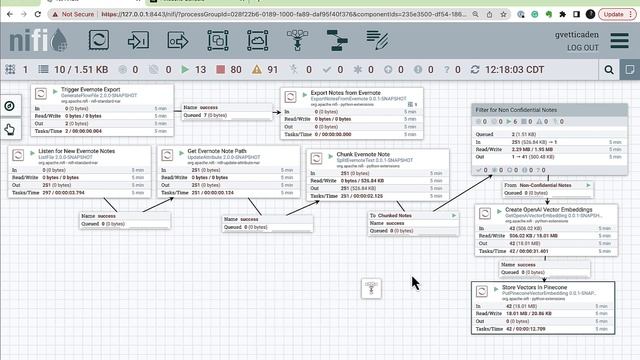Click the 10 / 1.51 KB queued status
Viewport: 640px width, 360px height.
(x=73, y=70)
